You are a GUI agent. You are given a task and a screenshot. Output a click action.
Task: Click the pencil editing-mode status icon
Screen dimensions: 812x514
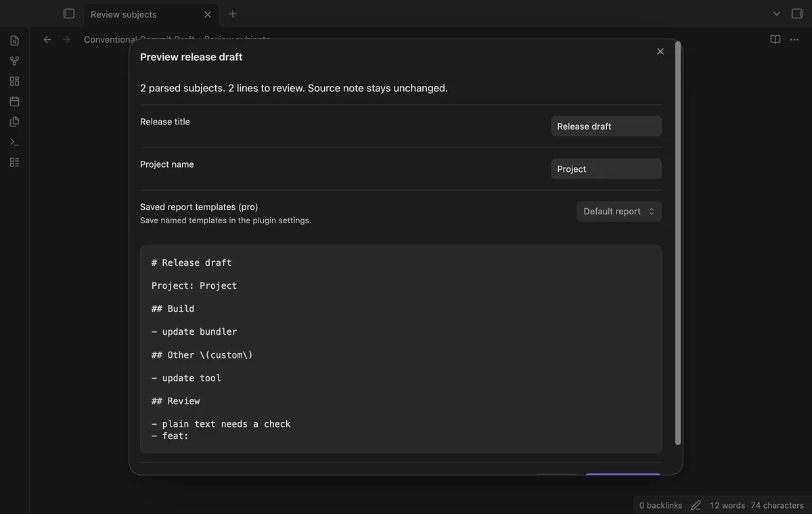696,505
